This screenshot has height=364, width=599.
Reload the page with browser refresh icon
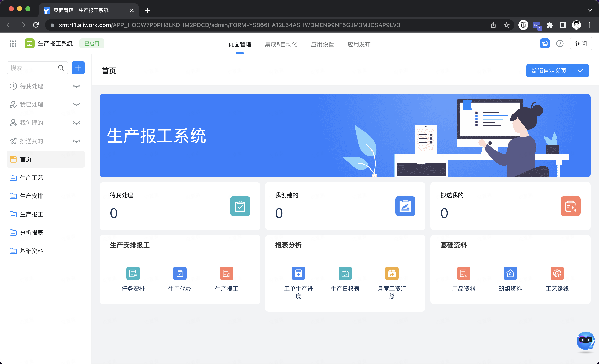[x=36, y=25]
